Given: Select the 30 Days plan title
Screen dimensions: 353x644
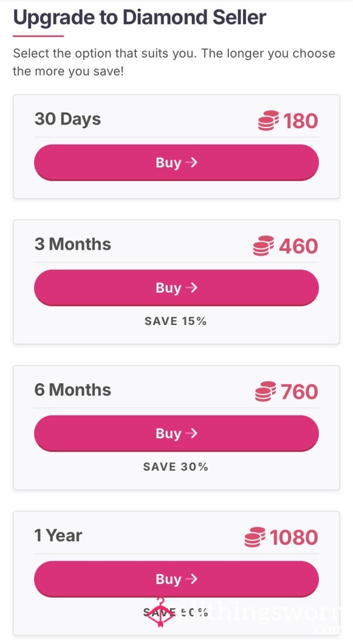Looking at the screenshot, I should tap(68, 119).
